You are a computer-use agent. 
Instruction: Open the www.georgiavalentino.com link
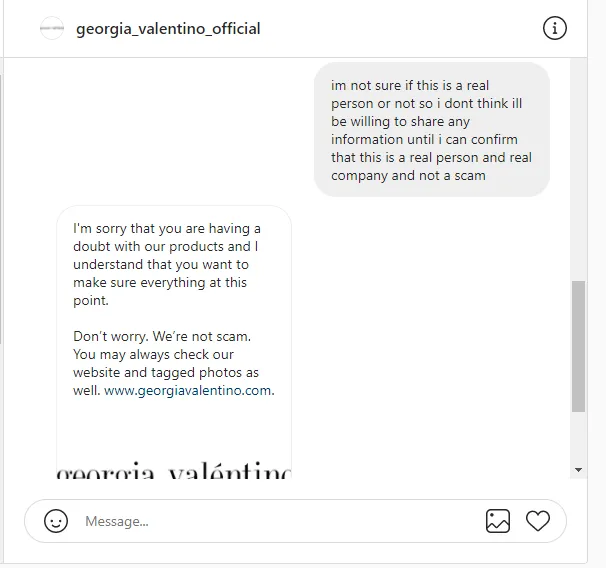(x=187, y=390)
